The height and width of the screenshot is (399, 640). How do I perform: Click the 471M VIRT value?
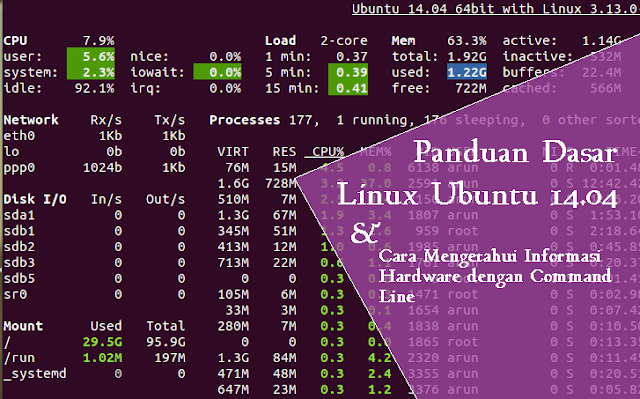(233, 374)
